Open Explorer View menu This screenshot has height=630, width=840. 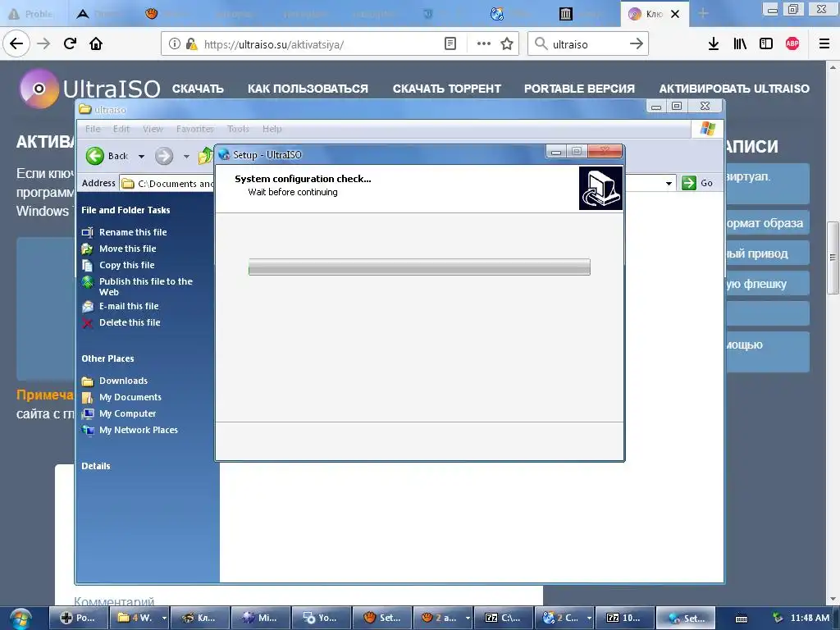pyautogui.click(x=153, y=129)
